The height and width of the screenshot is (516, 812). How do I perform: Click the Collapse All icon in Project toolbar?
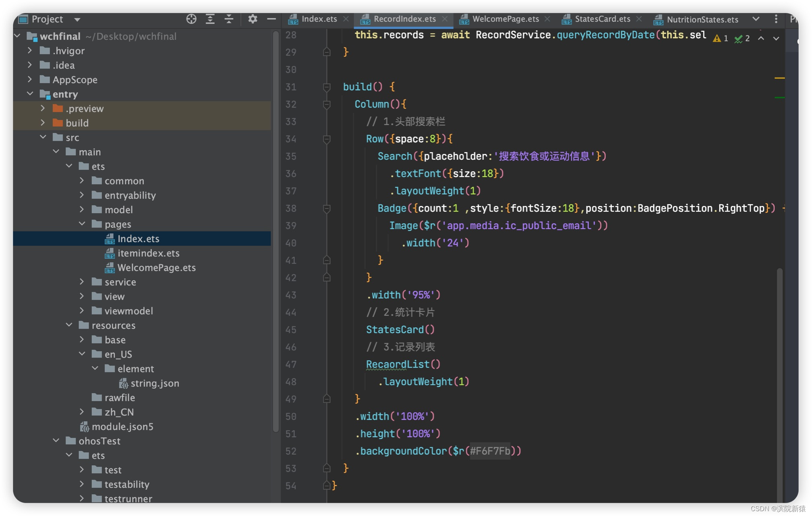[229, 19]
